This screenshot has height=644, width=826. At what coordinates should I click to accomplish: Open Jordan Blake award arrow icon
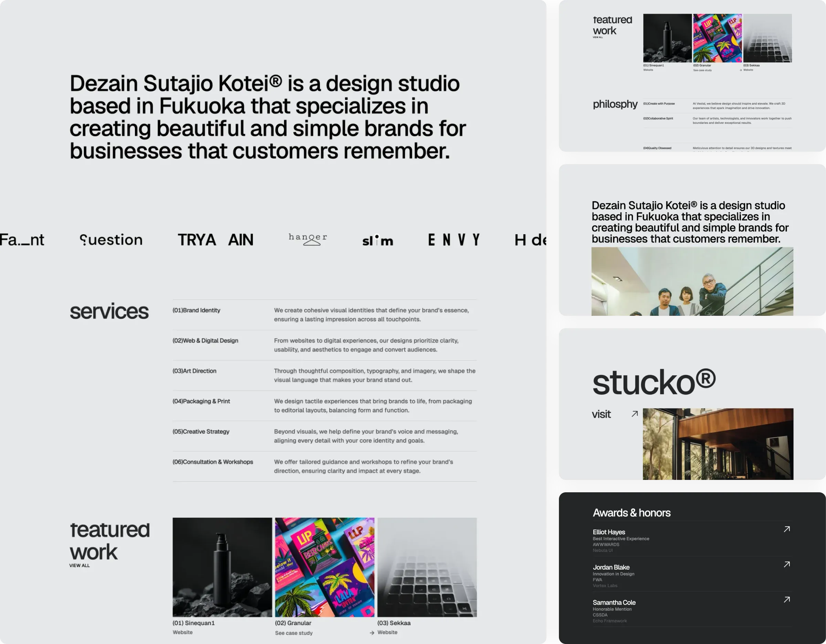[787, 564]
